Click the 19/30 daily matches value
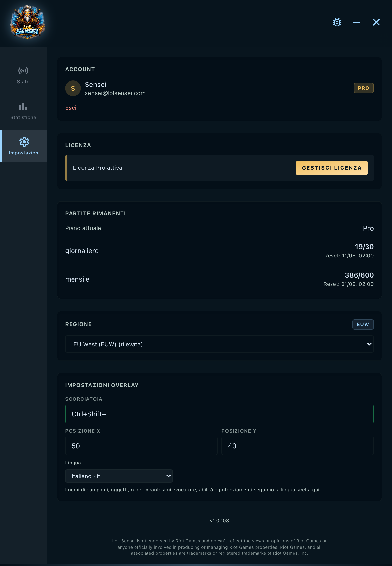 click(x=364, y=247)
